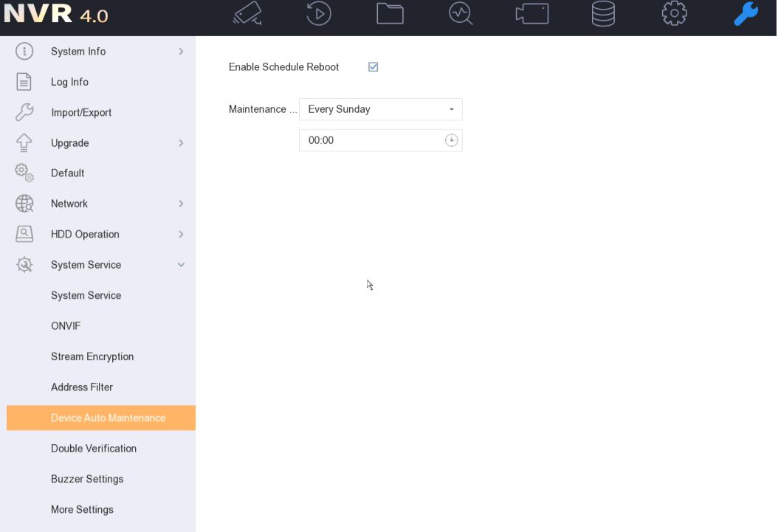778x532 pixels.
Task: Open the Every Sunday maintenance dropdown
Action: pos(381,109)
